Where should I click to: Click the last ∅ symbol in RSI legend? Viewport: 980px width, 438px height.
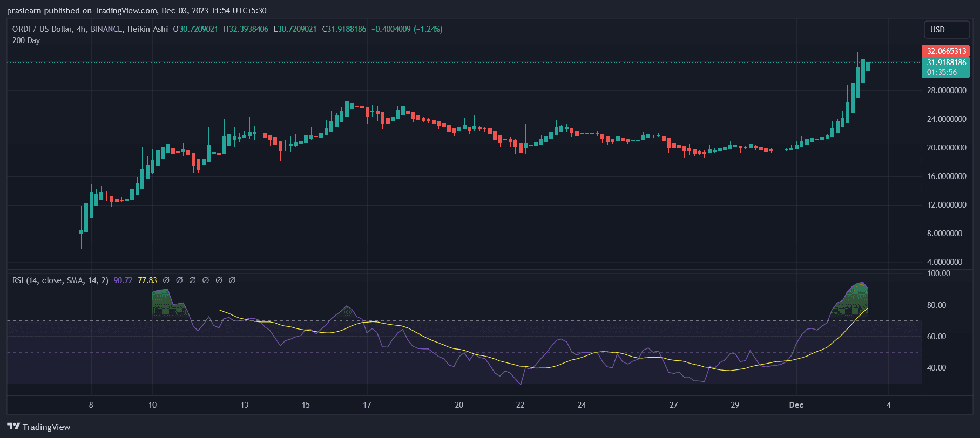click(232, 280)
